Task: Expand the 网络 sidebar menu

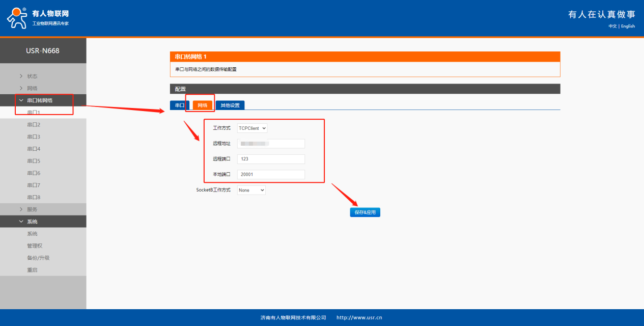Action: click(32, 89)
